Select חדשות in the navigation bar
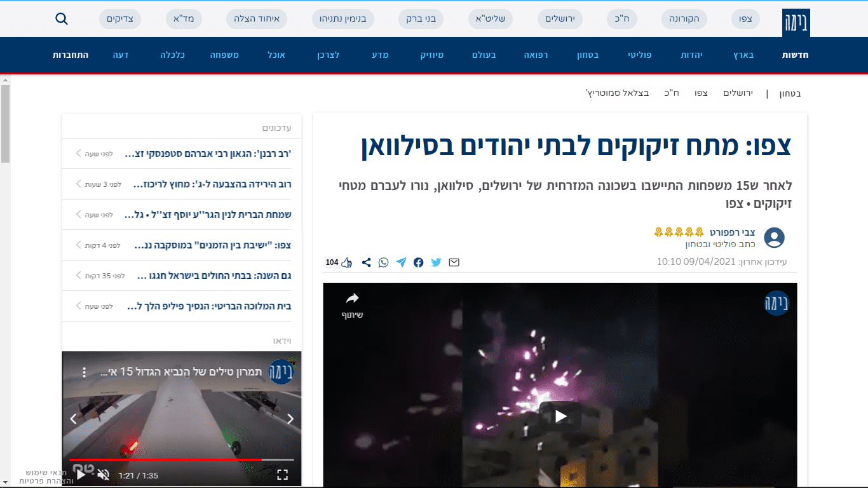This screenshot has height=488, width=868. pos(795,55)
